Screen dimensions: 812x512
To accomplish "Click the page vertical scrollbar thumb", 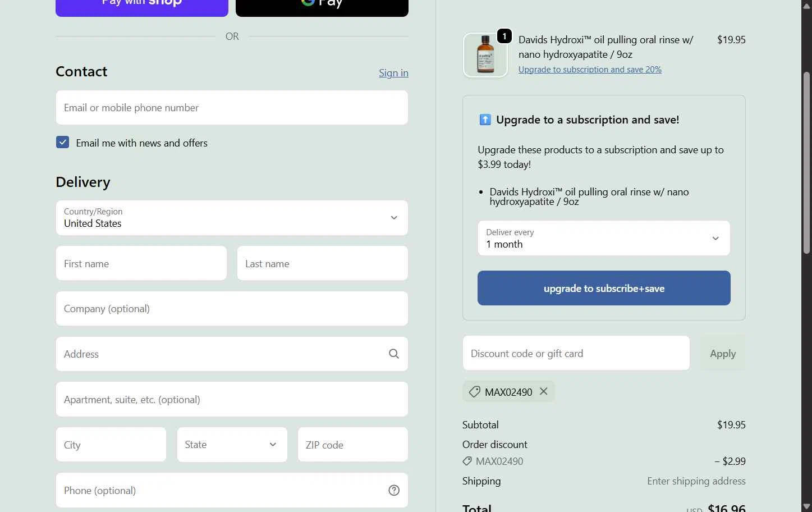I will click(x=807, y=163).
